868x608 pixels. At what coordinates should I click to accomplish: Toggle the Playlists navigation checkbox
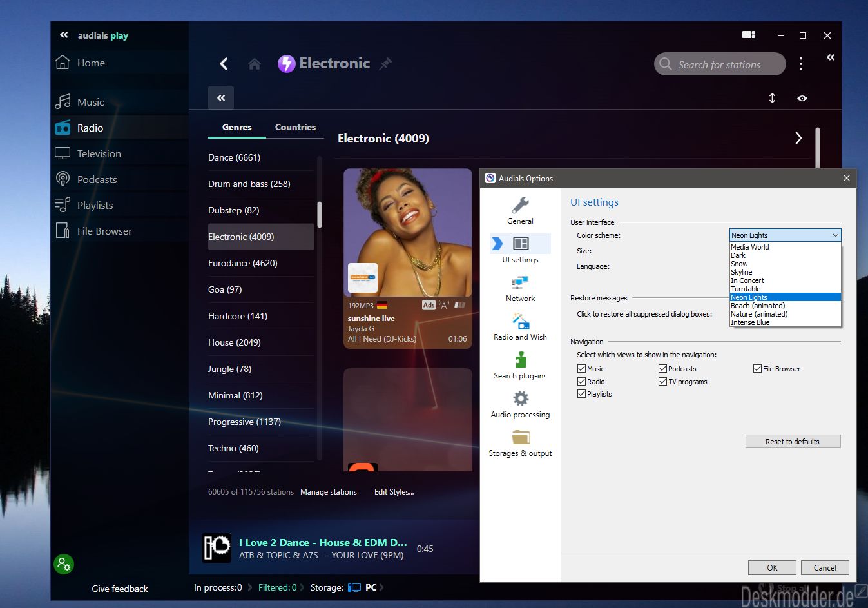pos(581,394)
